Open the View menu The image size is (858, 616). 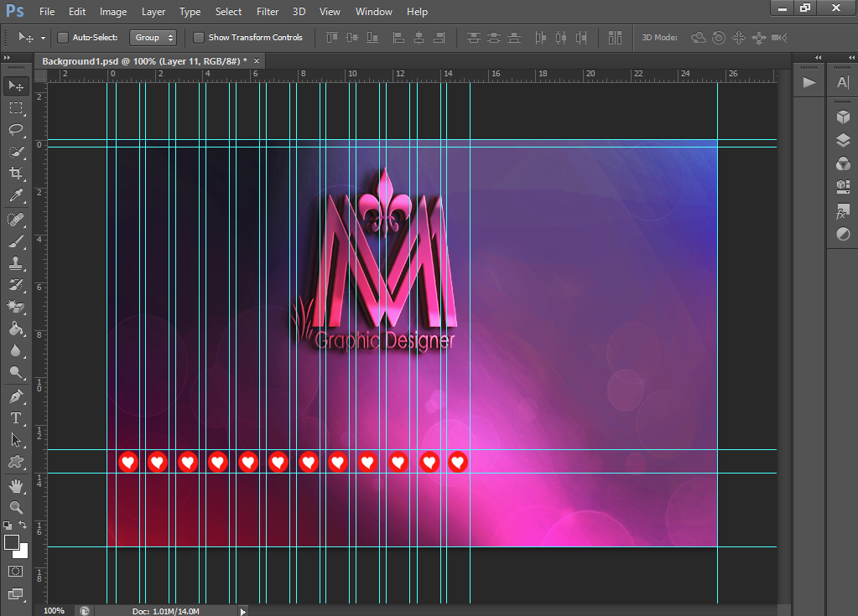tap(330, 12)
